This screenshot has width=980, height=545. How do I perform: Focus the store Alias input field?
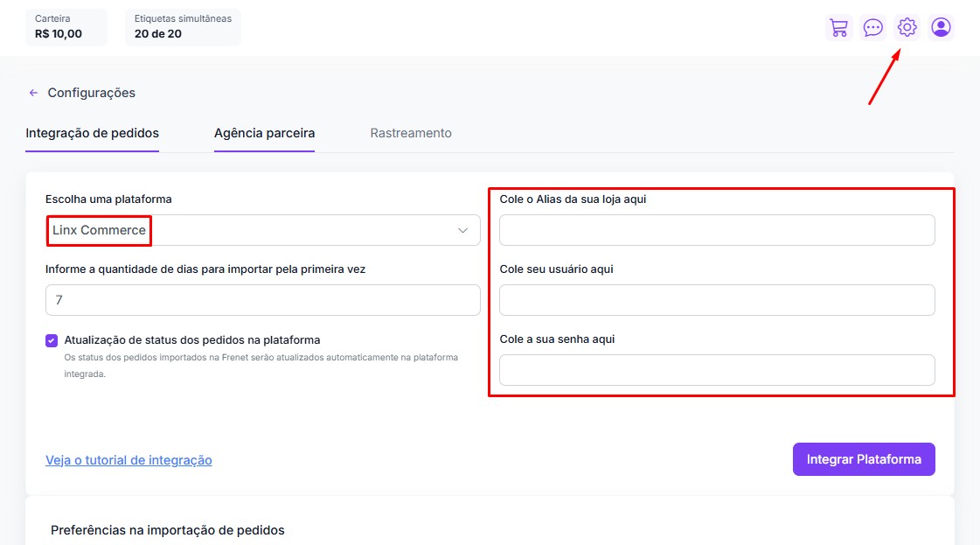coord(717,230)
